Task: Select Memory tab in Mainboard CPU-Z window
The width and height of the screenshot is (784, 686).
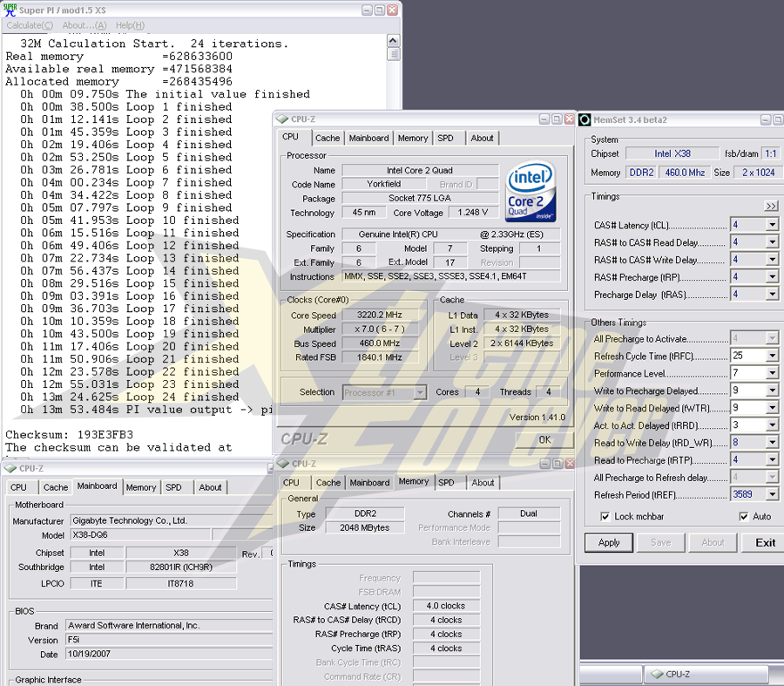Action: pos(141,487)
